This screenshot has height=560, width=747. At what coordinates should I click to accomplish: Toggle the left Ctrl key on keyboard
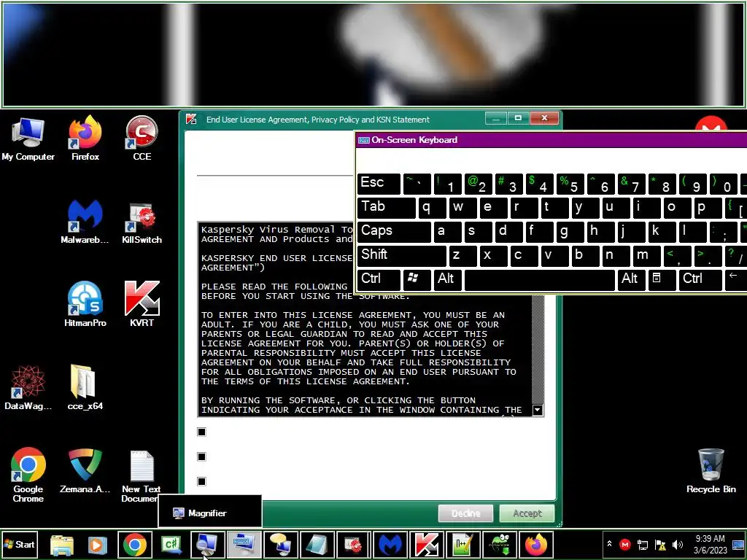click(379, 279)
